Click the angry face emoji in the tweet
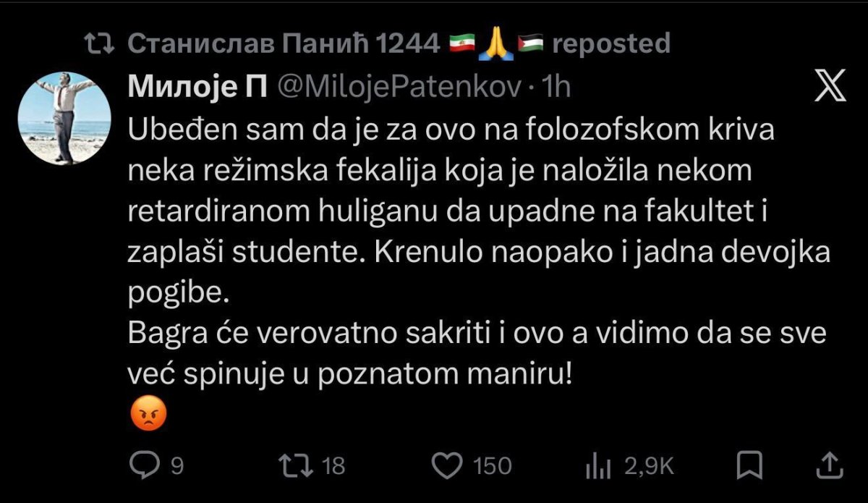 point(149,414)
